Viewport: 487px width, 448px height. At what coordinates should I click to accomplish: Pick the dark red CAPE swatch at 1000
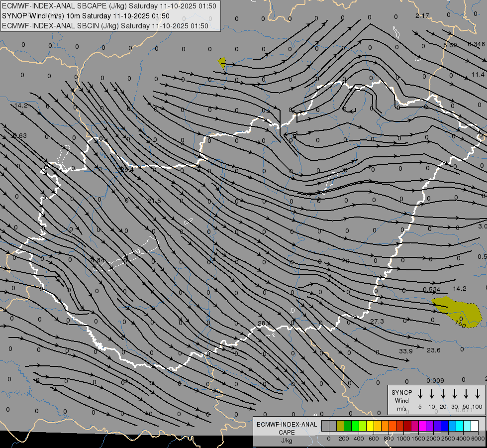pyautogui.click(x=407, y=426)
